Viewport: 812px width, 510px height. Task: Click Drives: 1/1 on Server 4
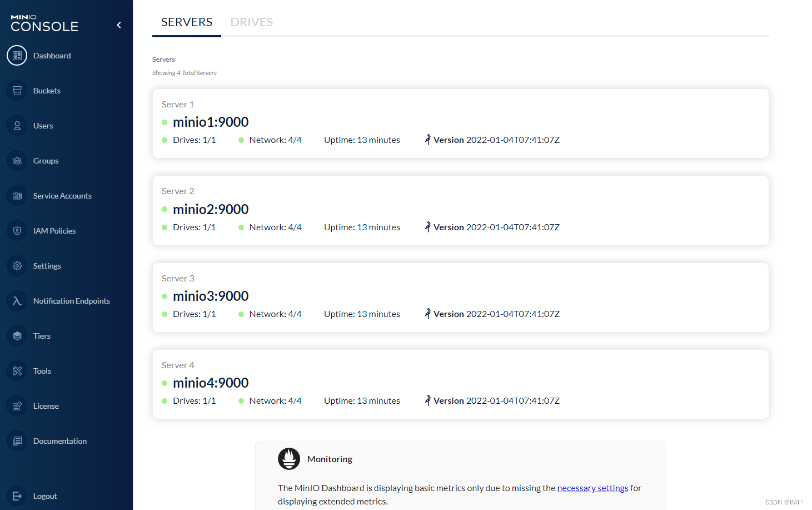195,400
